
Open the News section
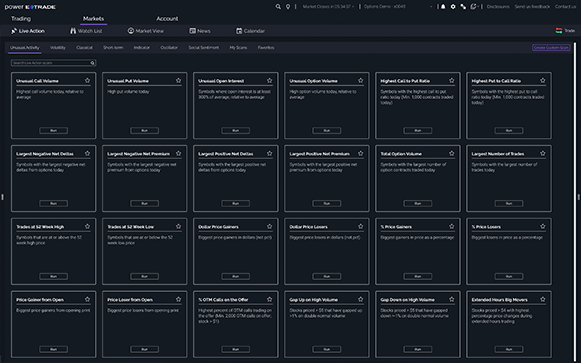click(200, 31)
